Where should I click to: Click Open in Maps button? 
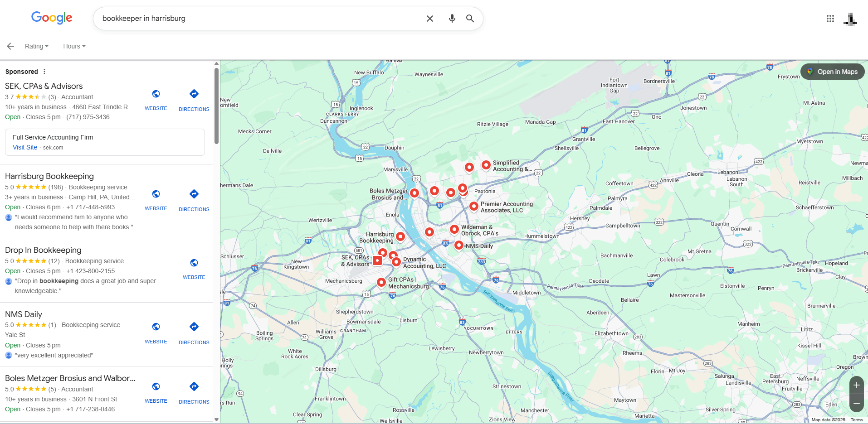coord(833,72)
